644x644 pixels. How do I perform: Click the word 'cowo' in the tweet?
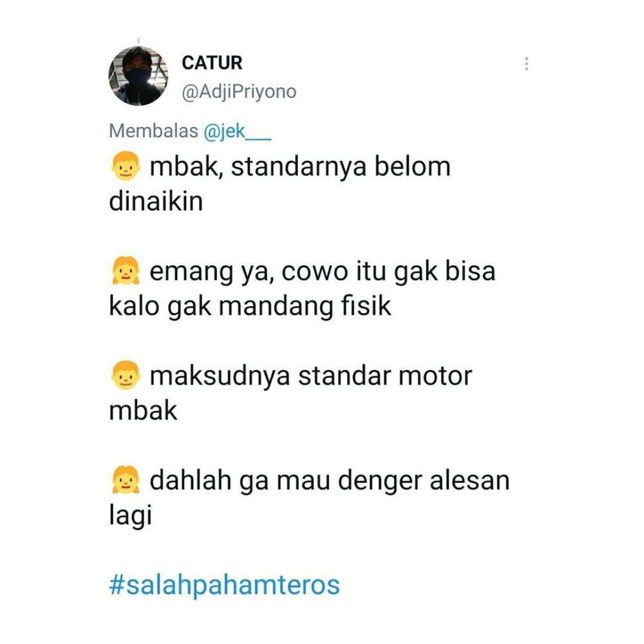pyautogui.click(x=315, y=272)
